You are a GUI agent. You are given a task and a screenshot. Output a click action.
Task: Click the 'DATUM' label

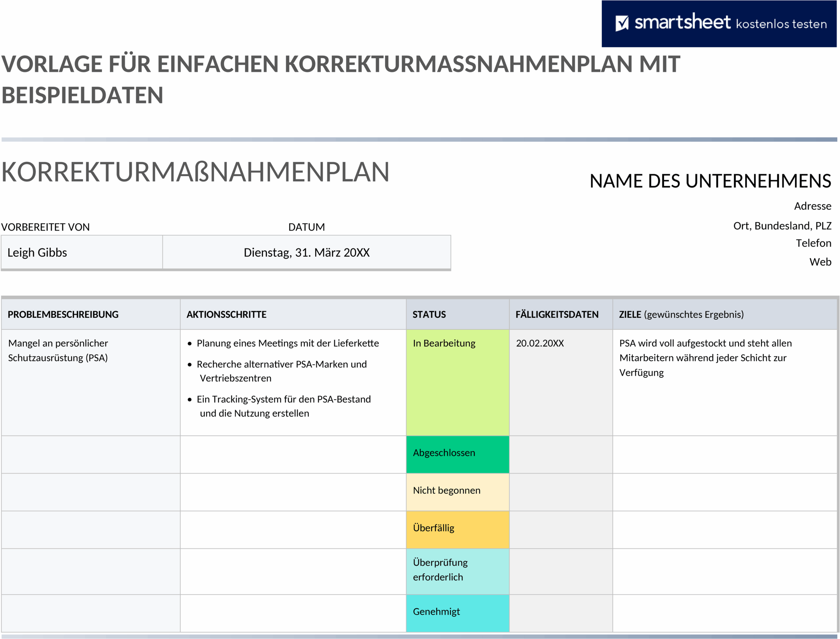306,227
